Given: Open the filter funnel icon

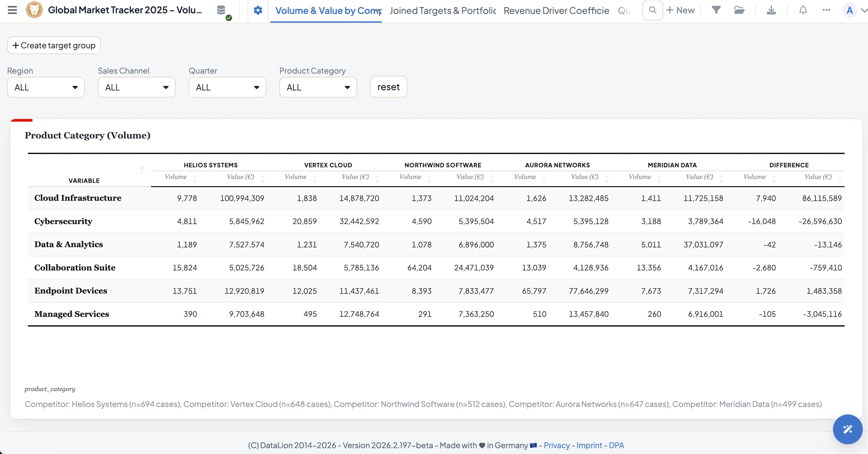Looking at the screenshot, I should pos(716,10).
